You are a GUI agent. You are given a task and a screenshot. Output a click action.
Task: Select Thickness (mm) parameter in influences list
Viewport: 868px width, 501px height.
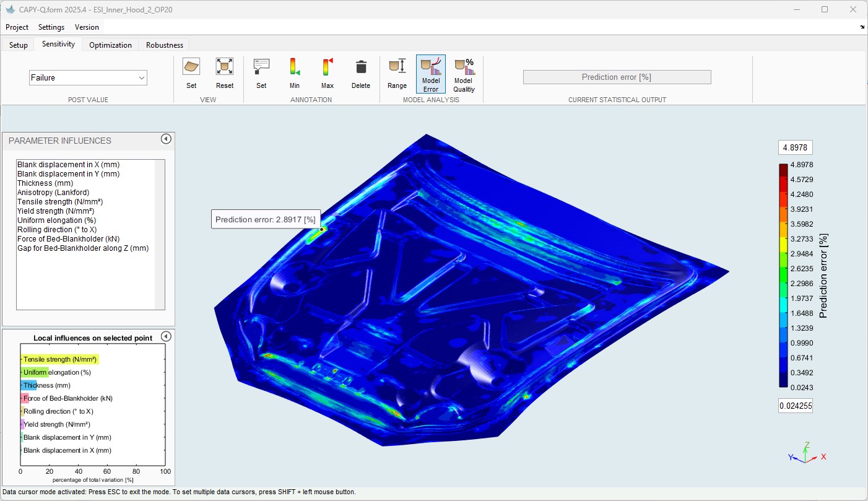point(45,183)
